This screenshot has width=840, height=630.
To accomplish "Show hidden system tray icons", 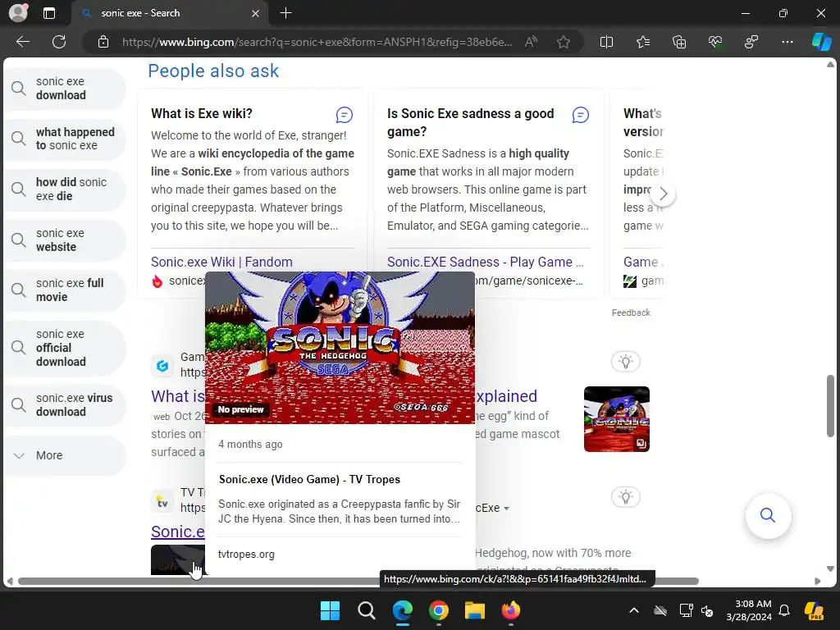I will [634, 610].
